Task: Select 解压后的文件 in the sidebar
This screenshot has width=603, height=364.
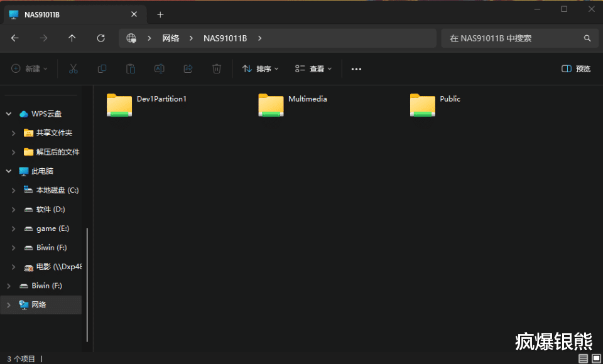Action: point(58,153)
